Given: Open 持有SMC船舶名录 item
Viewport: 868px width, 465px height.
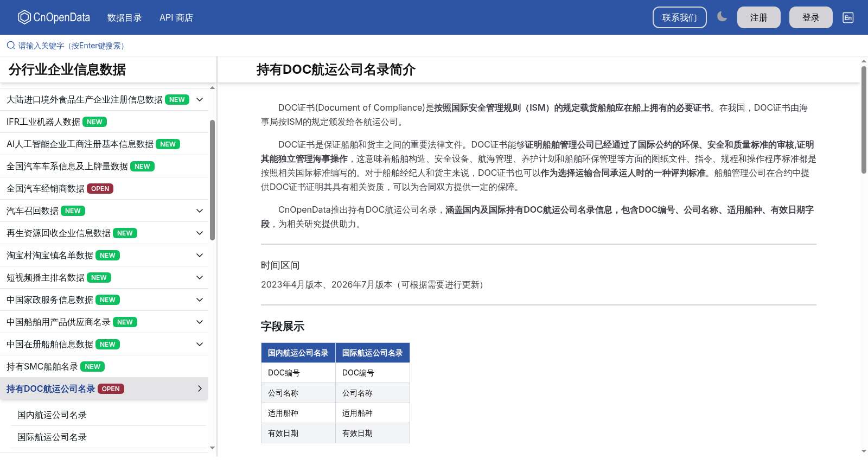Looking at the screenshot, I should pos(104,366).
